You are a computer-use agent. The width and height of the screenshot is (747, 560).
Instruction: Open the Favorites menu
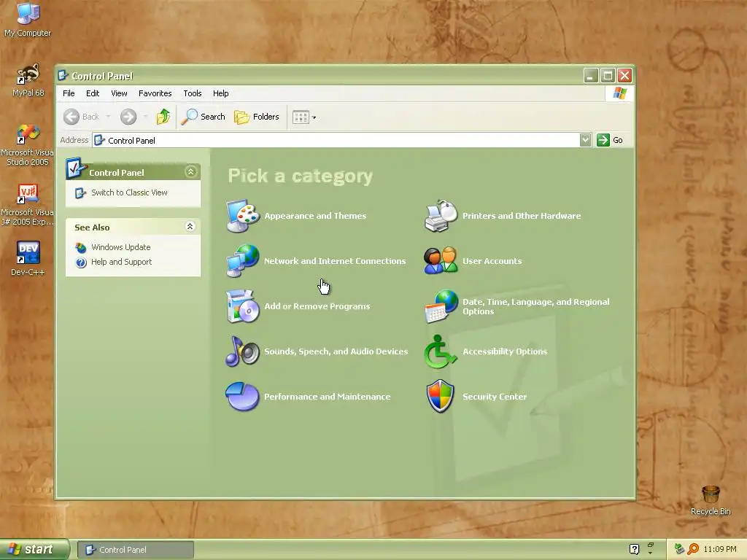tap(155, 93)
